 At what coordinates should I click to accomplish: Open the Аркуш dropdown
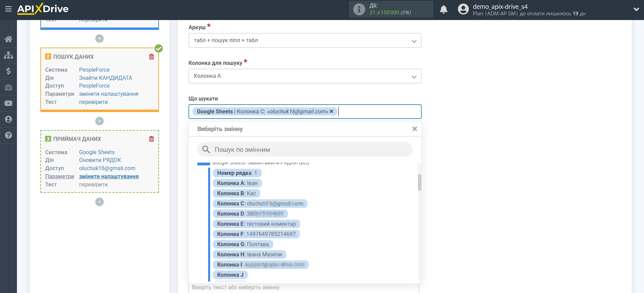305,40
